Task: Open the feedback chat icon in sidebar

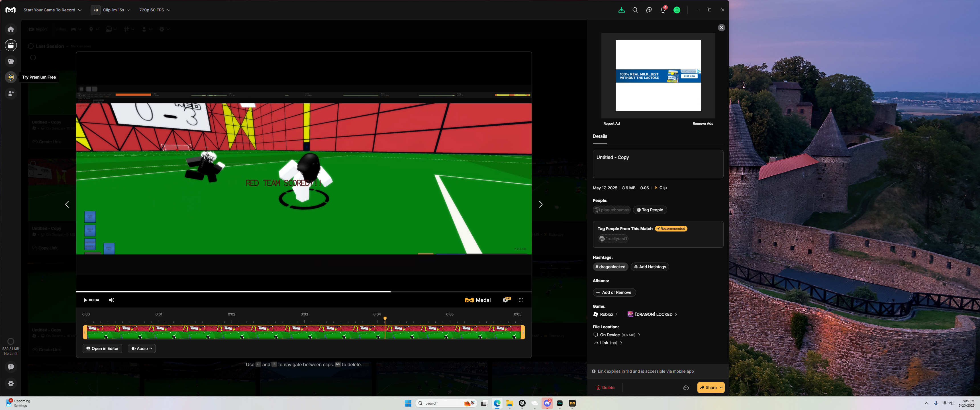Action: pyautogui.click(x=11, y=367)
